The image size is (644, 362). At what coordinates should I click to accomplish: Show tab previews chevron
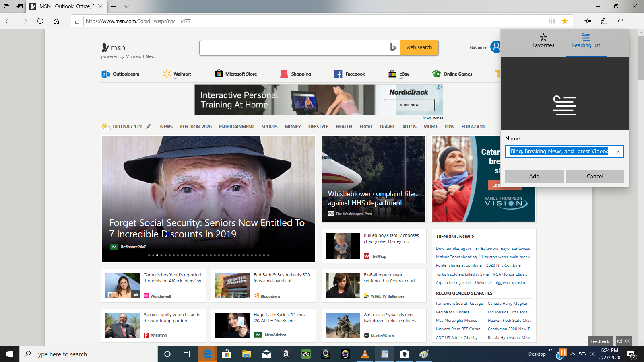click(126, 6)
